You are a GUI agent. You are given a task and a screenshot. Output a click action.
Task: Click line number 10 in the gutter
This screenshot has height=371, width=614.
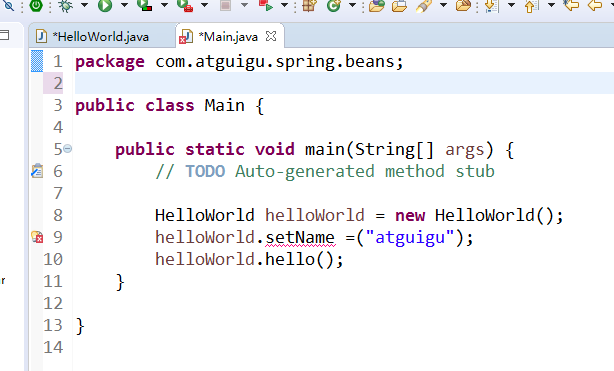click(x=53, y=259)
